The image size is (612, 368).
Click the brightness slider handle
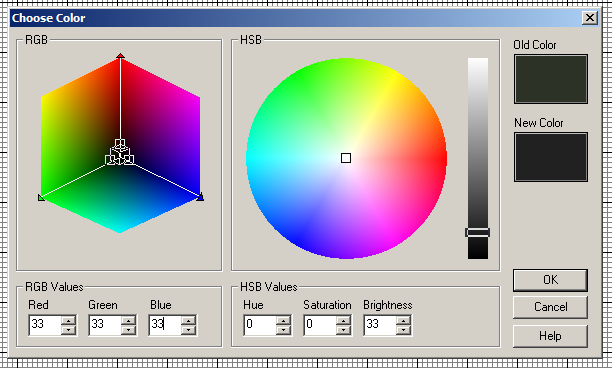477,233
